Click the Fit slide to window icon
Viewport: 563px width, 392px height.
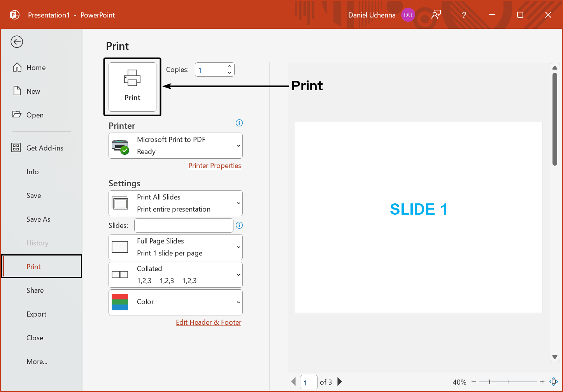pyautogui.click(x=554, y=382)
